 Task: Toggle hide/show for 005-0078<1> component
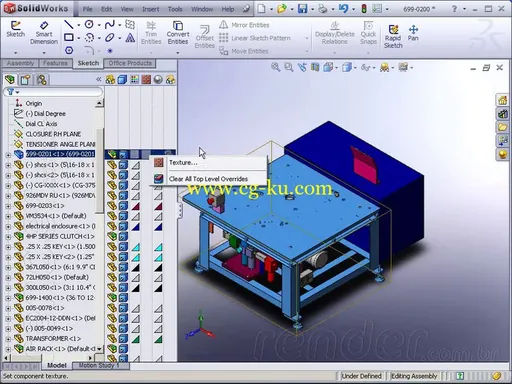coord(112,308)
